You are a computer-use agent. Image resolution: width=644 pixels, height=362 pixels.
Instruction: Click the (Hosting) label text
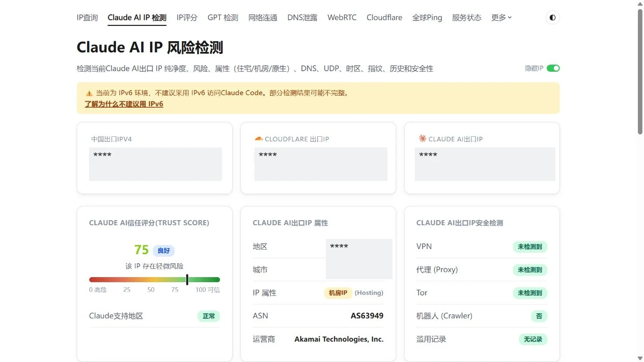[x=369, y=293]
